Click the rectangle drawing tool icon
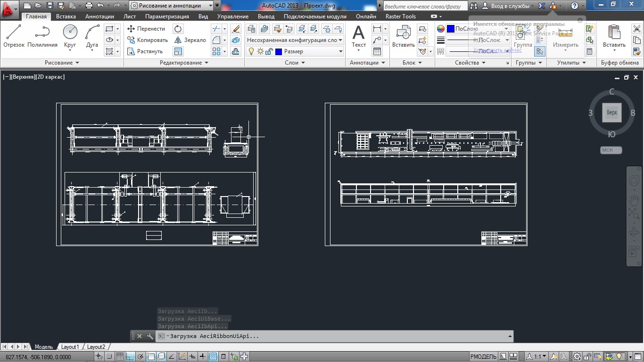Image resolution: width=644 pixels, height=362 pixels. click(x=109, y=29)
